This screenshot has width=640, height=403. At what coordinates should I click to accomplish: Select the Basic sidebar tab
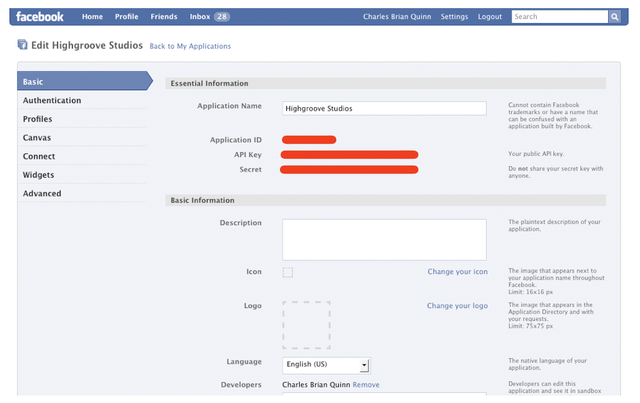(x=84, y=81)
